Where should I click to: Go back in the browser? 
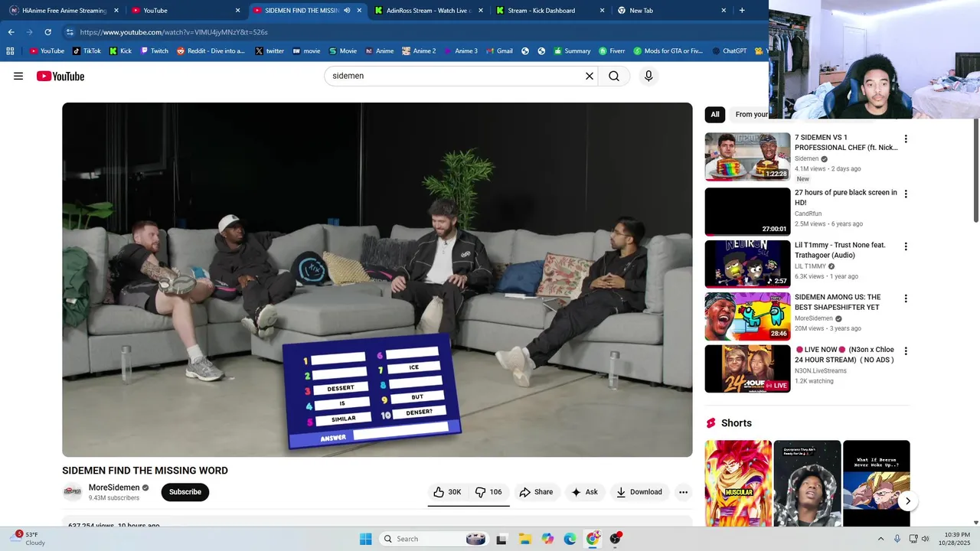click(11, 32)
